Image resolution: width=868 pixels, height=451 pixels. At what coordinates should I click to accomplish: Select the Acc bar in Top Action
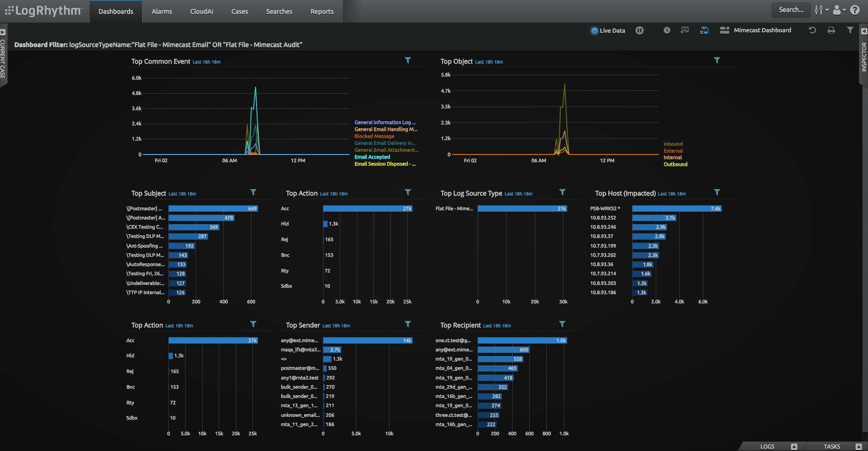(x=367, y=208)
